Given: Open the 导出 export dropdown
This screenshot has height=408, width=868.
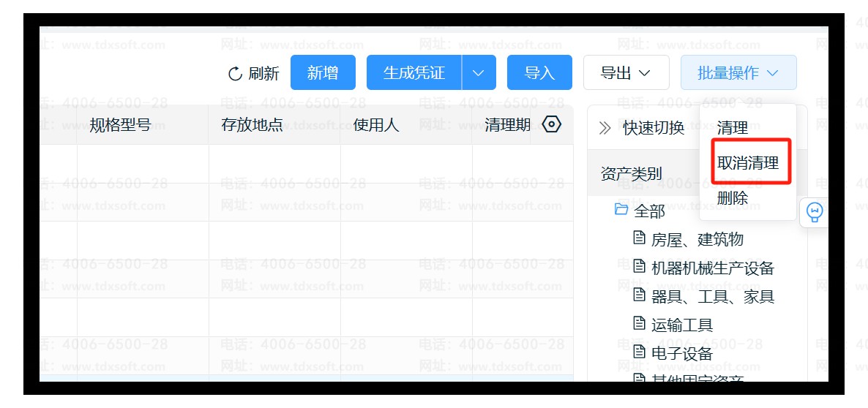Looking at the screenshot, I should pyautogui.click(x=626, y=73).
